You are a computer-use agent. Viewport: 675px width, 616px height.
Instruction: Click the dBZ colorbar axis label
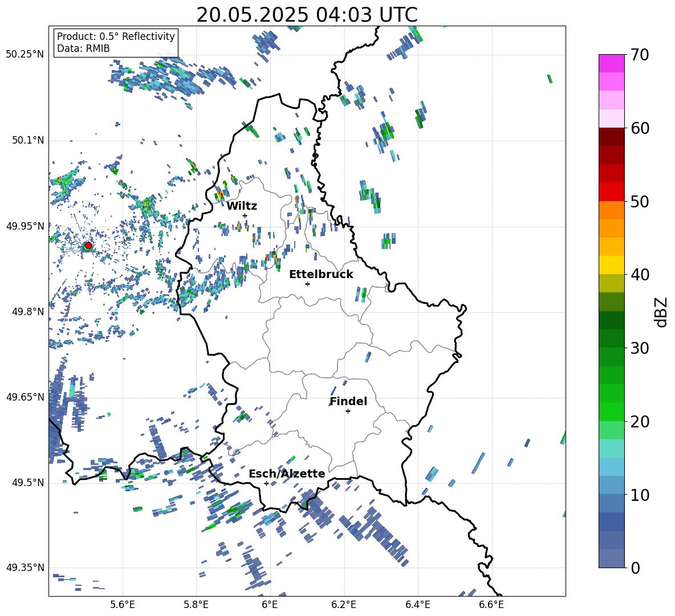662,312
